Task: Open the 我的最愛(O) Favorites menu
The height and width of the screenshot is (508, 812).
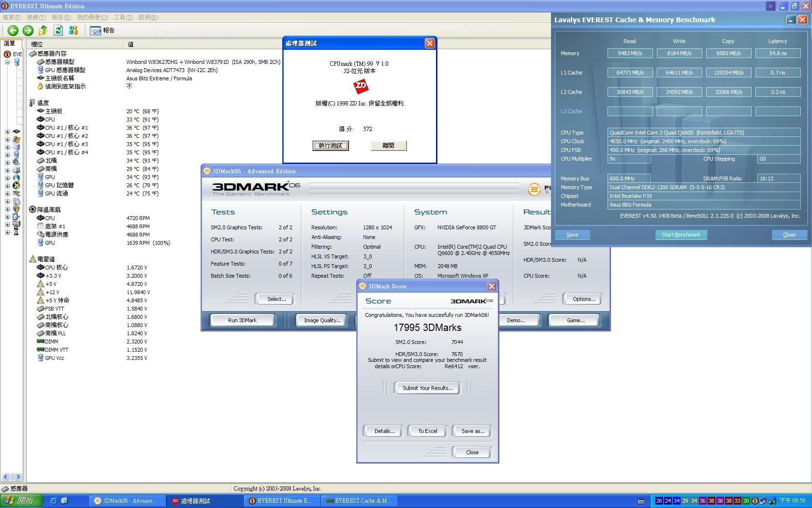Action: pos(92,17)
